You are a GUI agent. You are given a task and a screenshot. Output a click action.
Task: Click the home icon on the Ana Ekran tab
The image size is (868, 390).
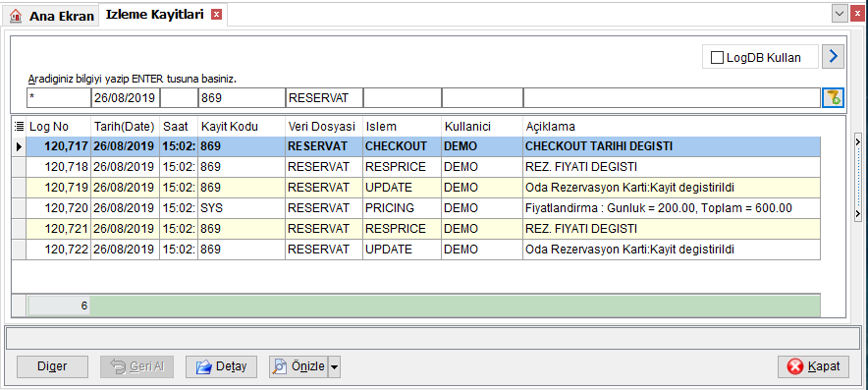click(16, 16)
